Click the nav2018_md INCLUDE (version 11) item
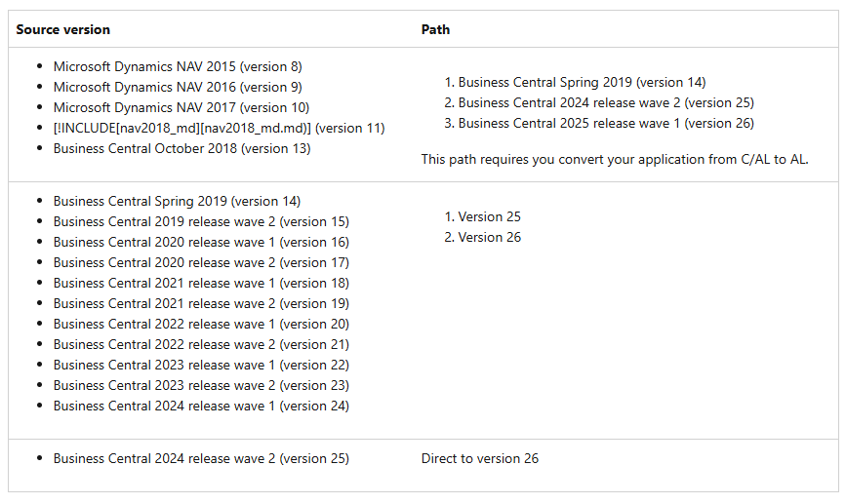The height and width of the screenshot is (504, 846). 219,128
